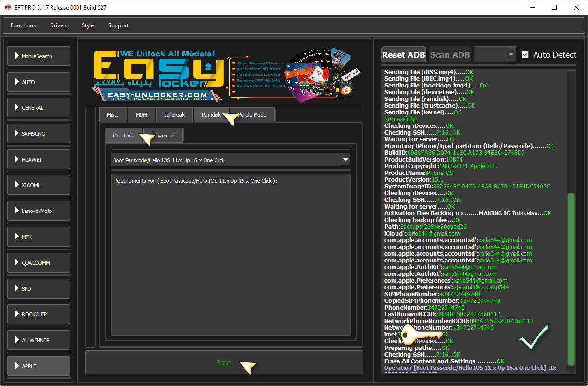Click the NetworkPhoneNumberICCID log line
Viewport: 588px width, 386px height.
click(x=459, y=321)
